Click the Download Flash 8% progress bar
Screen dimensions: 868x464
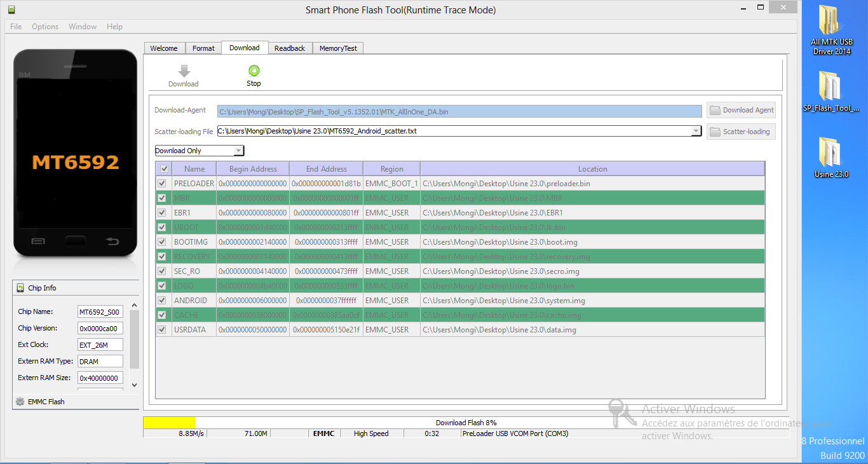click(x=466, y=423)
